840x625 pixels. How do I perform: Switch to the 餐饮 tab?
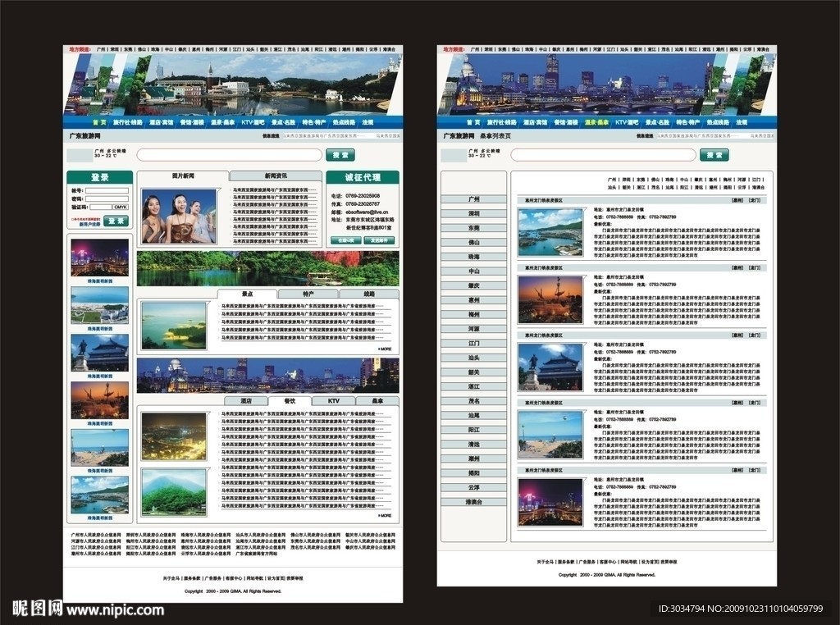click(290, 400)
